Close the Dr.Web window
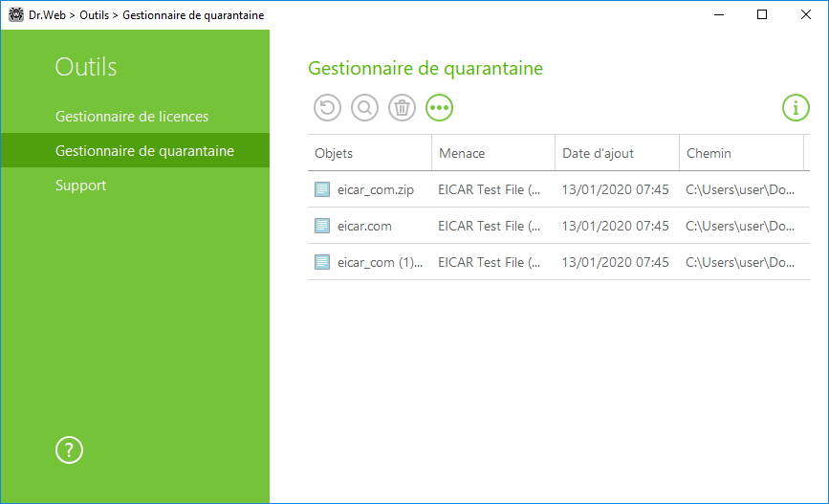Image resolution: width=829 pixels, height=504 pixels. pyautogui.click(x=806, y=14)
